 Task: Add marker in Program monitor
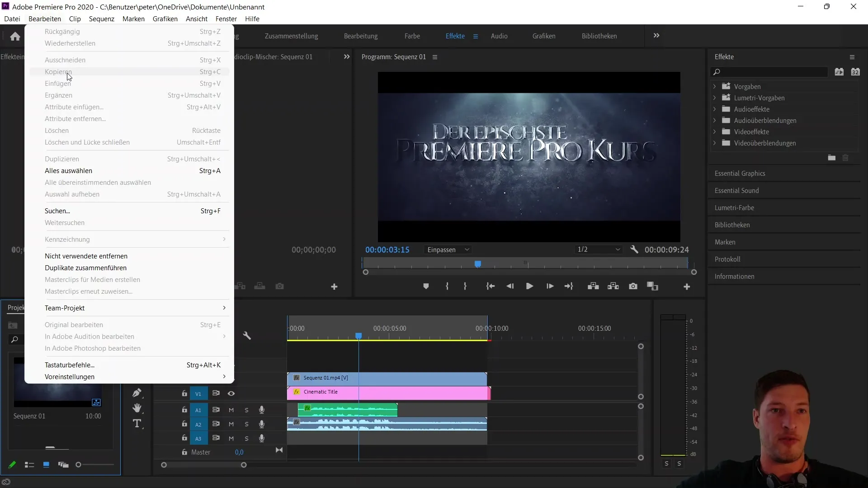click(x=426, y=286)
